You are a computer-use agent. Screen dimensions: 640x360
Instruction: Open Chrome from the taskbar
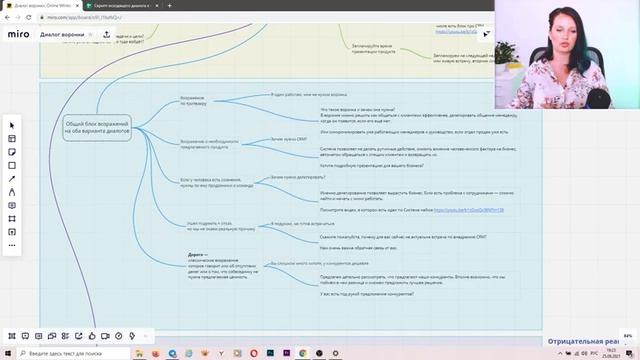click(x=303, y=353)
